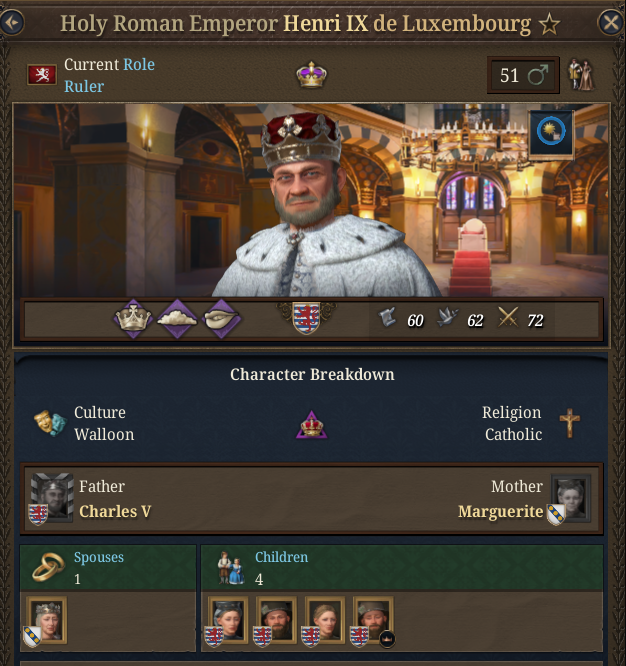Close the character panel
Viewport: 626px width, 666px height.
pos(610,22)
